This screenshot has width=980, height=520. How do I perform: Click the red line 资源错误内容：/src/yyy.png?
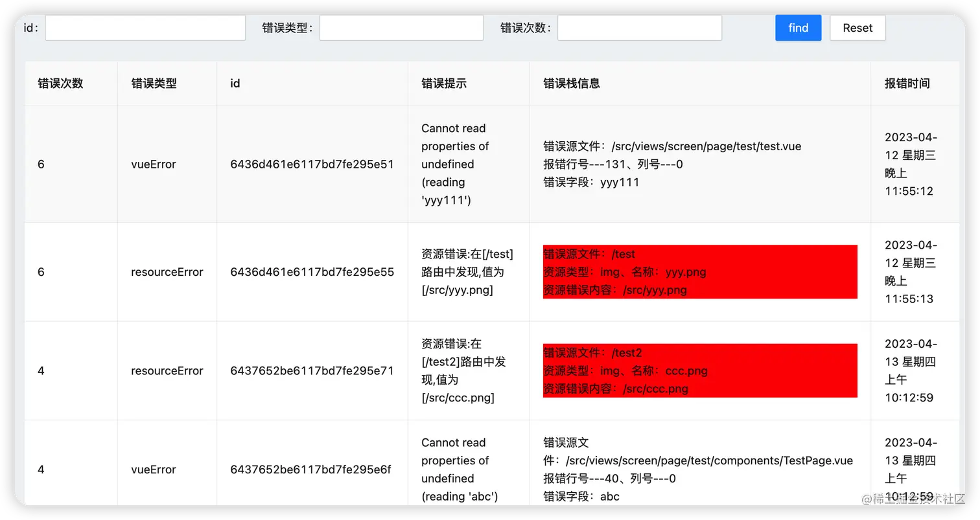pyautogui.click(x=615, y=290)
